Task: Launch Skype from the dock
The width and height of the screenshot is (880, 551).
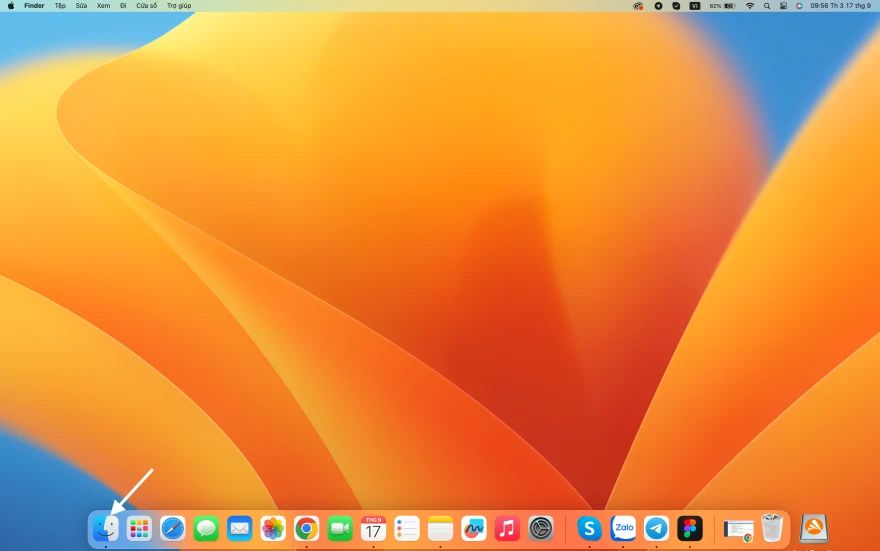Action: click(589, 529)
